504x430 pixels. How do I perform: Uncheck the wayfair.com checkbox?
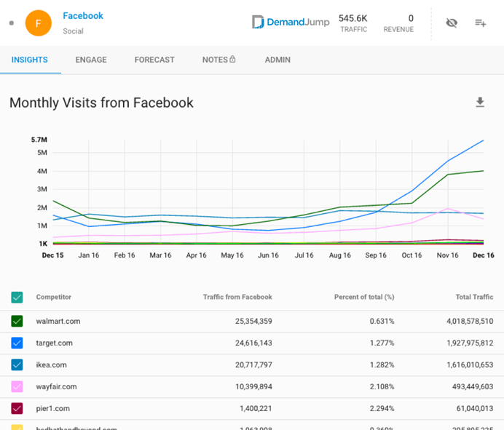[17, 386]
